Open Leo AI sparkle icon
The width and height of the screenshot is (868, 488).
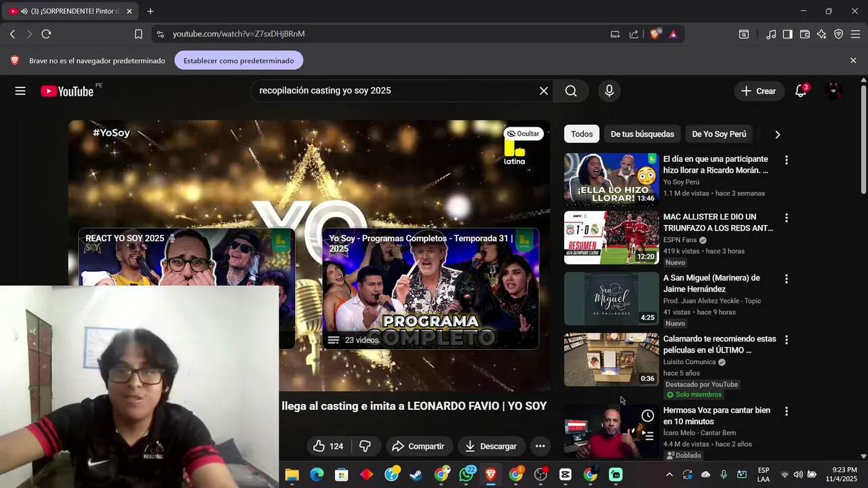click(822, 34)
